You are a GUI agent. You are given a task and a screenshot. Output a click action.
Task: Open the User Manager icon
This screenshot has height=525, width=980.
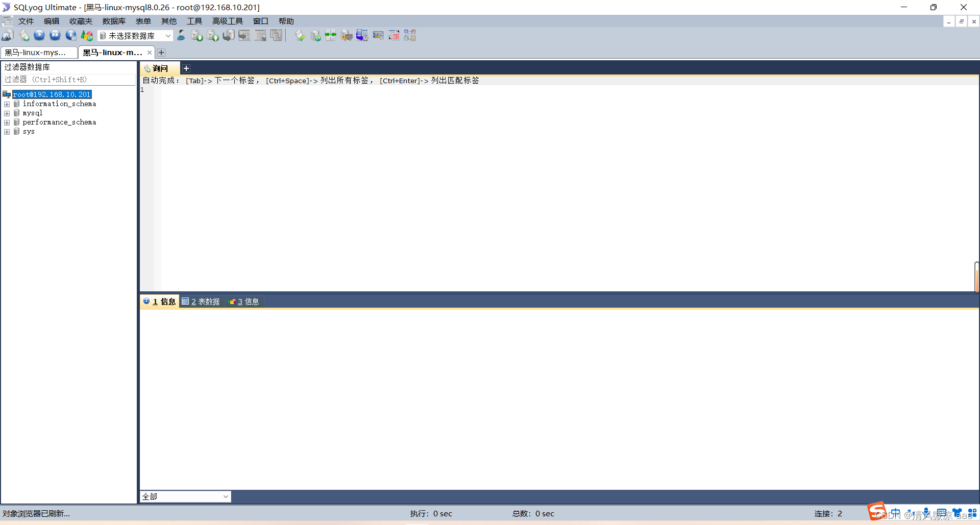pyautogui.click(x=181, y=35)
